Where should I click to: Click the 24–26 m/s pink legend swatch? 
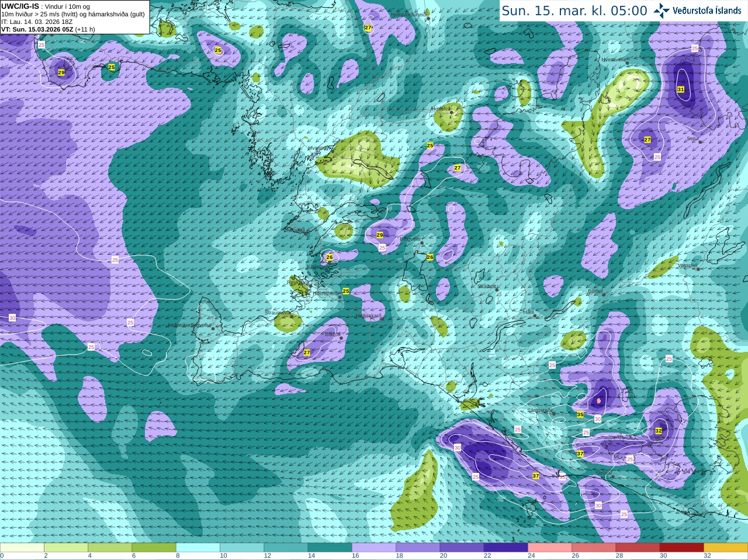point(550,547)
